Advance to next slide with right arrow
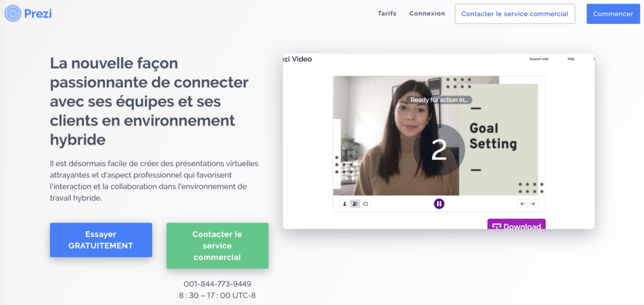644x305 pixels. point(533,204)
